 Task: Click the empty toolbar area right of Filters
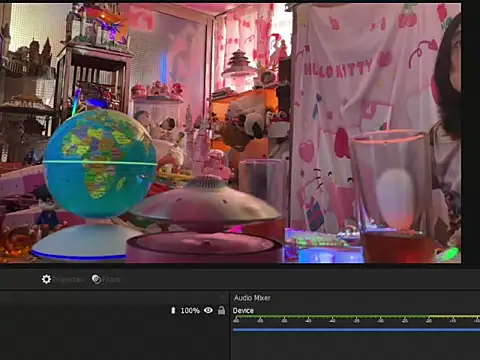[x=300, y=279]
